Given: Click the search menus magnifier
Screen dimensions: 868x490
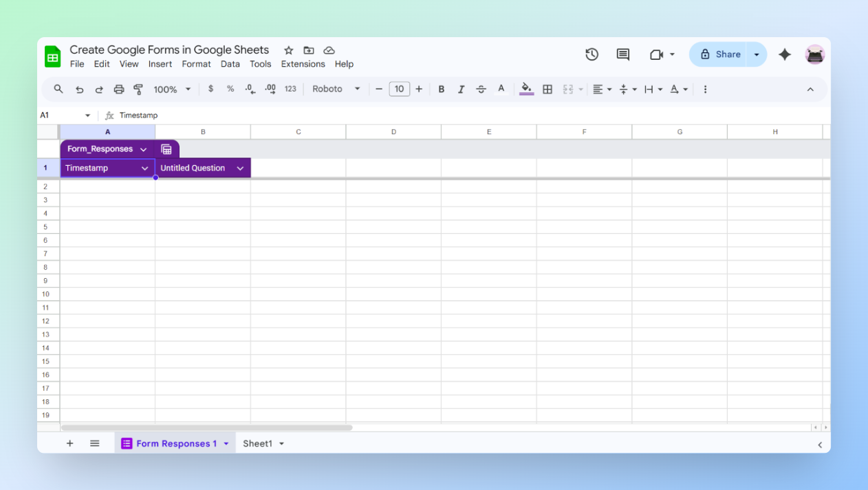Looking at the screenshot, I should (x=58, y=89).
